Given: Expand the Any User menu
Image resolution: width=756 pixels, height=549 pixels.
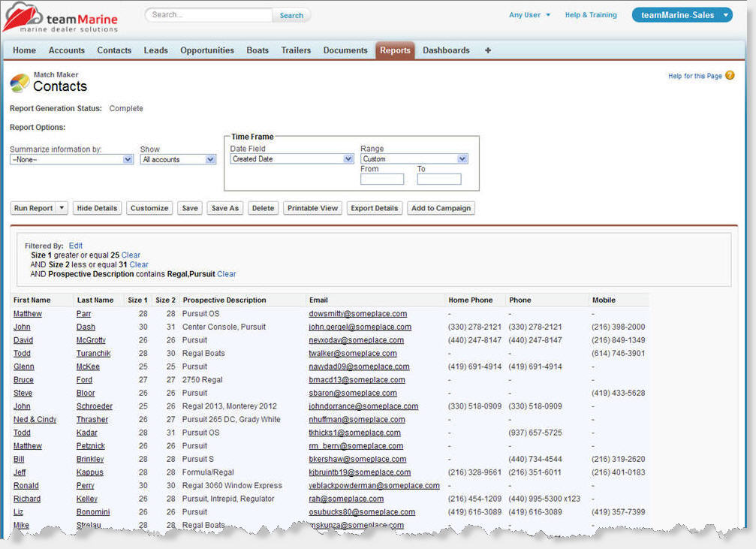Looking at the screenshot, I should [x=530, y=15].
